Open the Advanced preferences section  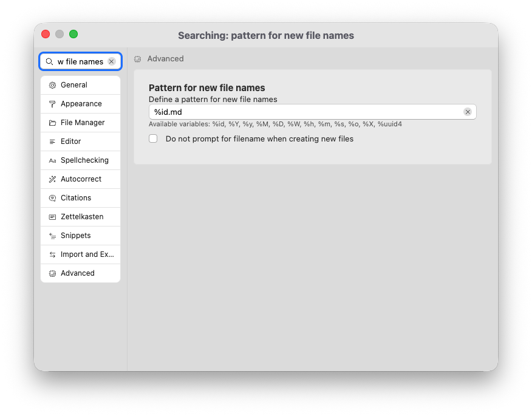pos(77,273)
